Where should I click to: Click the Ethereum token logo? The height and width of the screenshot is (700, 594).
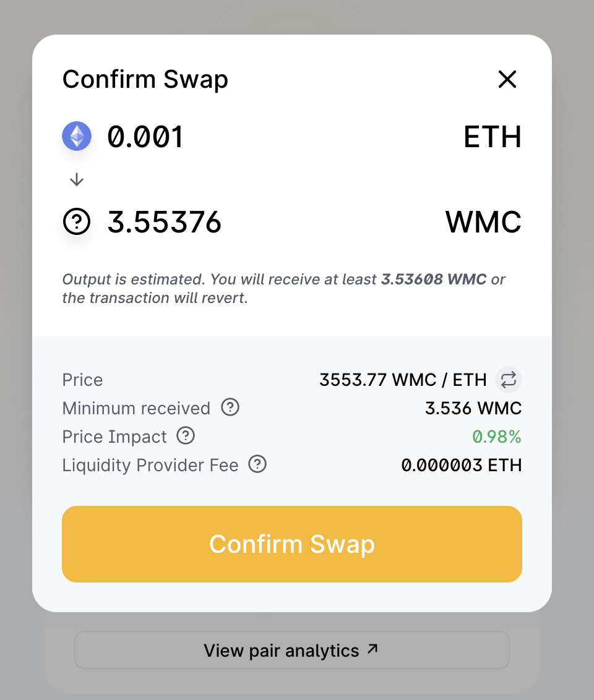77,136
